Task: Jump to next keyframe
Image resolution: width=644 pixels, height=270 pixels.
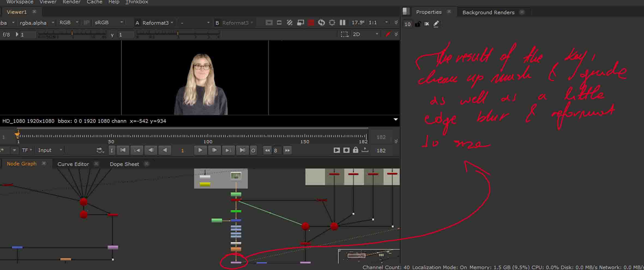Action: (228, 150)
